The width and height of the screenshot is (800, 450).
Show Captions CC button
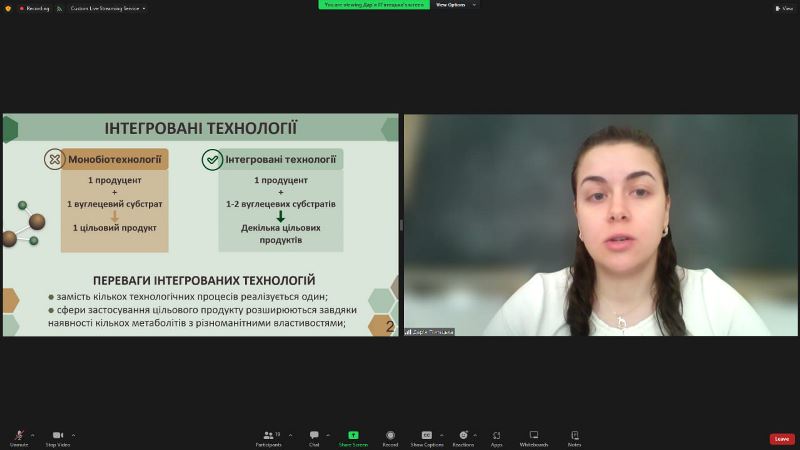coord(427,438)
